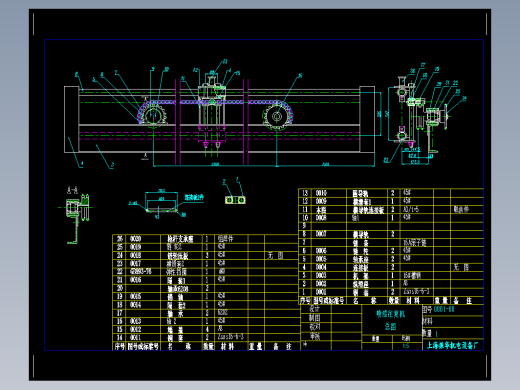
Task: Click the yellow chain link detail view
Action: pyautogui.click(x=235, y=200)
